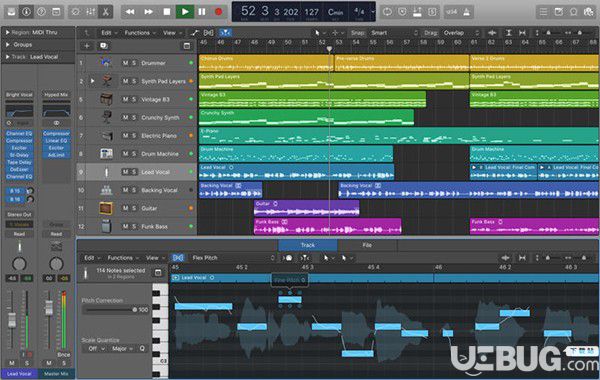This screenshot has height=380, width=600.
Task: Show global tracks icon above track list
Action: (187, 46)
